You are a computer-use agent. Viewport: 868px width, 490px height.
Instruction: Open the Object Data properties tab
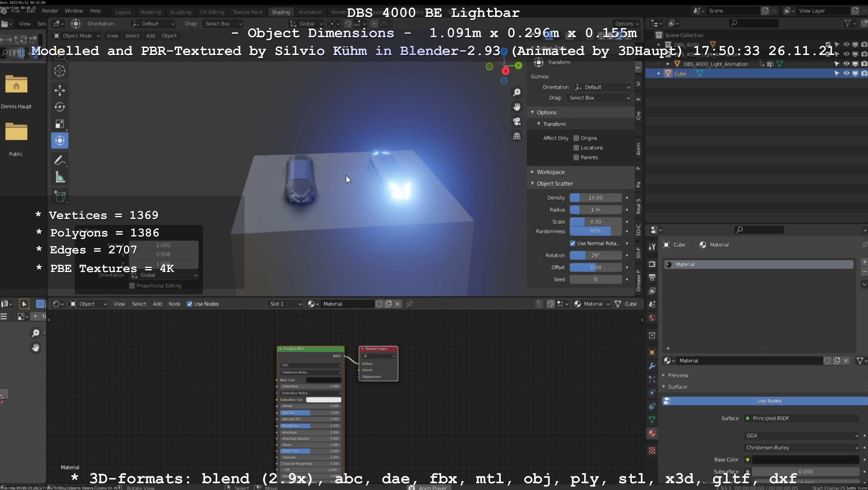click(x=652, y=420)
